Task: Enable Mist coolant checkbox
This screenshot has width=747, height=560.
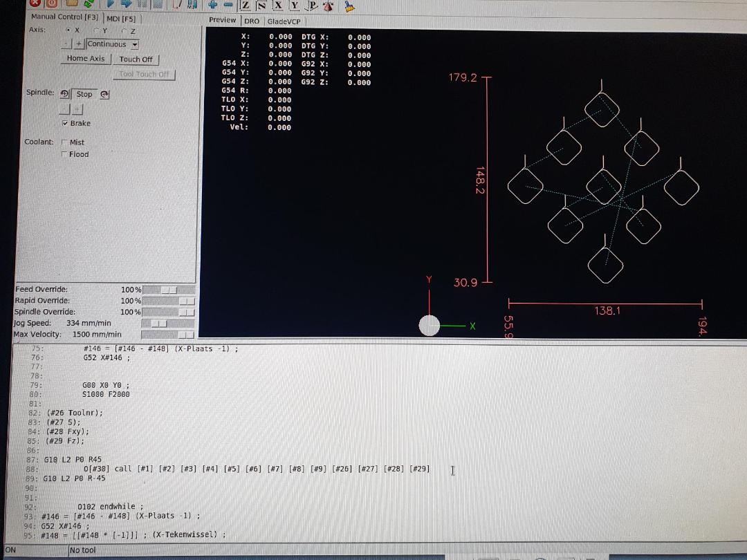Action: coord(64,142)
